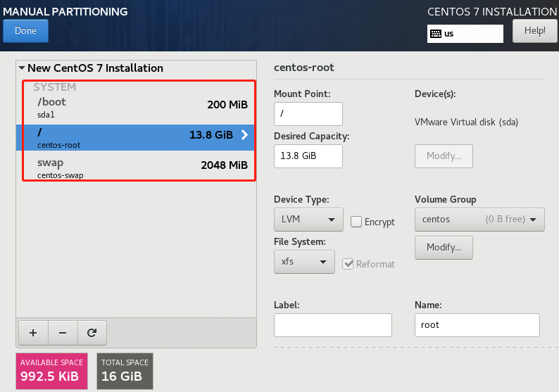Focus the Mount Point field
559x392 pixels.
(308, 114)
